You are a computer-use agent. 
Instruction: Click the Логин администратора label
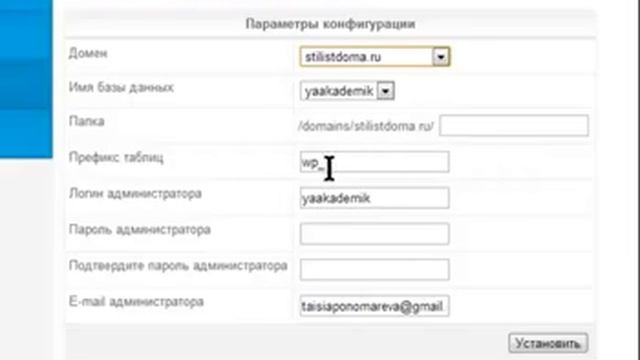point(135,193)
